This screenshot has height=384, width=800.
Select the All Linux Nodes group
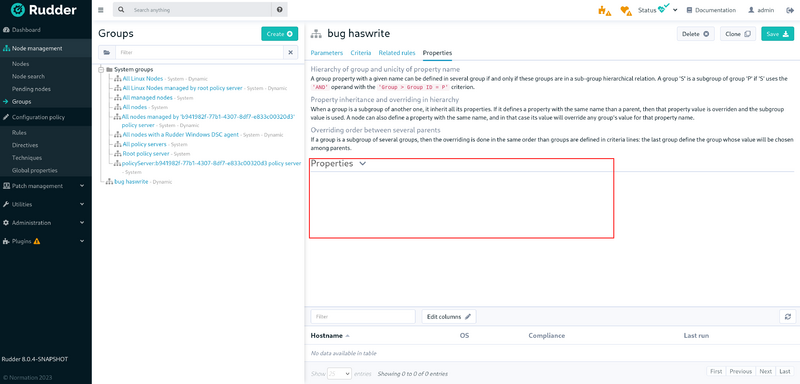(x=143, y=79)
